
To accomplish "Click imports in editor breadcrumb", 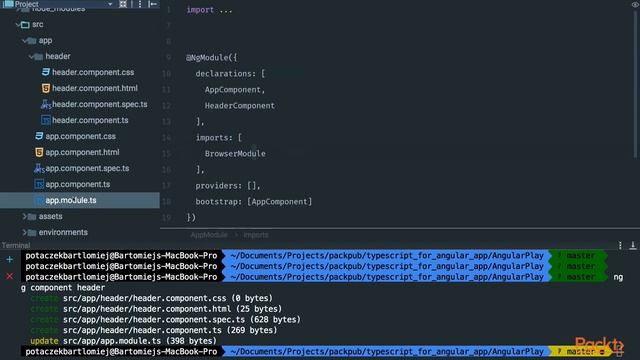I will (256, 235).
